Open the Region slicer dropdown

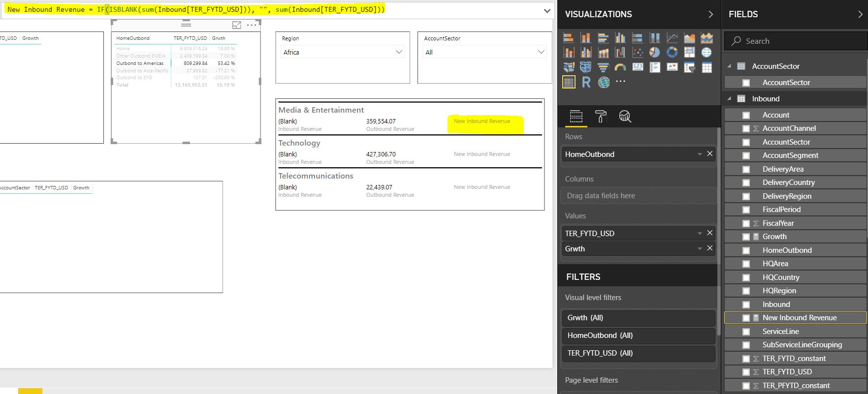point(399,52)
